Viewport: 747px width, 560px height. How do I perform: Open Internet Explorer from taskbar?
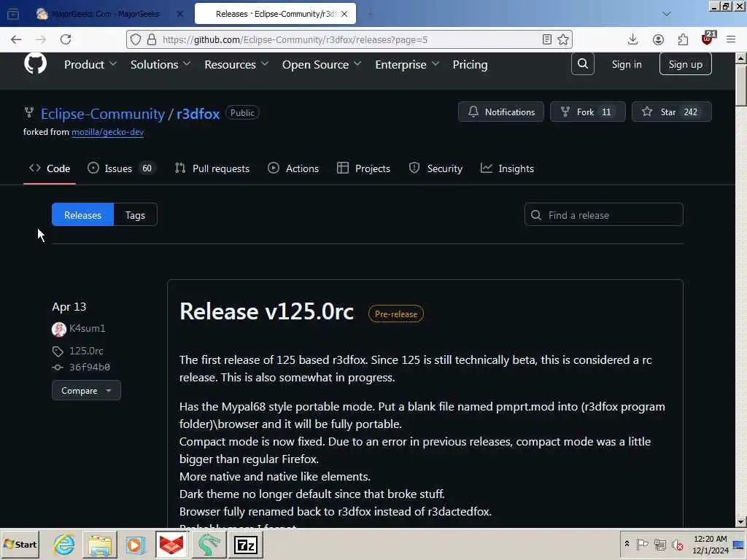[x=64, y=544]
